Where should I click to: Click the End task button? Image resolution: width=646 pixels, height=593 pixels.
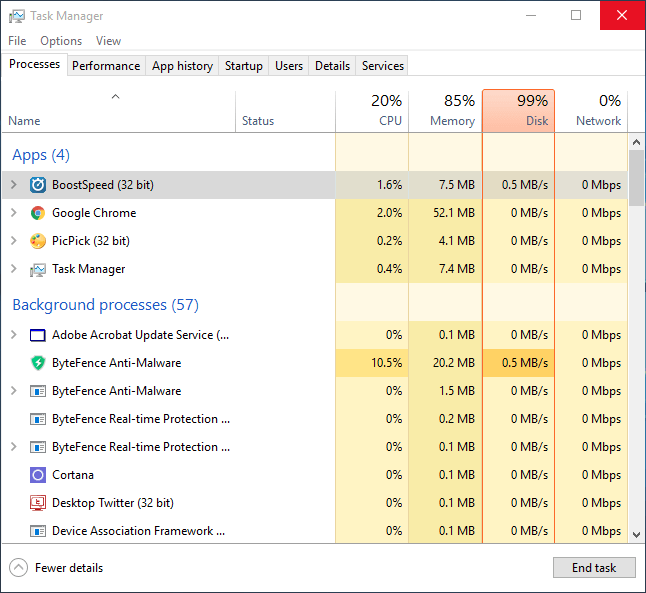(x=594, y=568)
